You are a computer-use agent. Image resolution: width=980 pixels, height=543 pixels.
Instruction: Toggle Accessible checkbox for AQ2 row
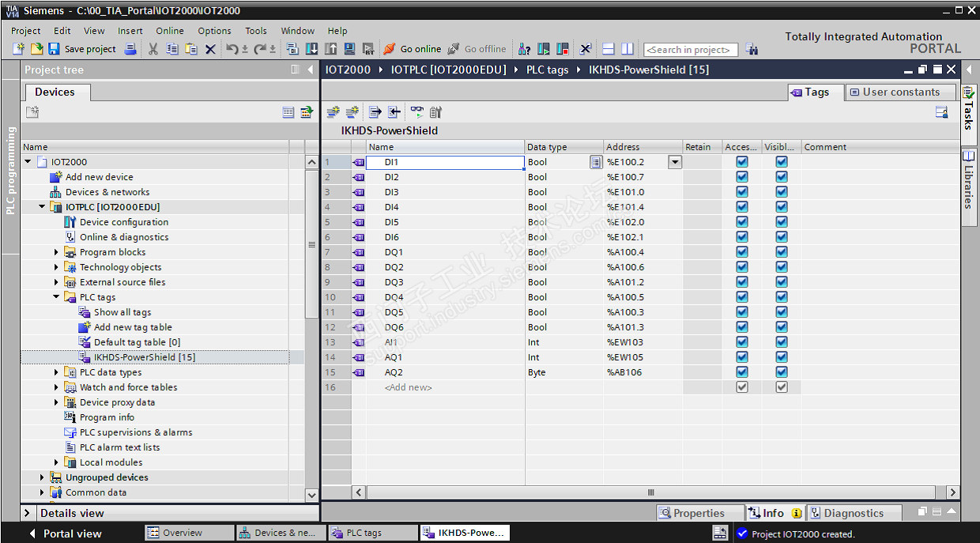[742, 372]
